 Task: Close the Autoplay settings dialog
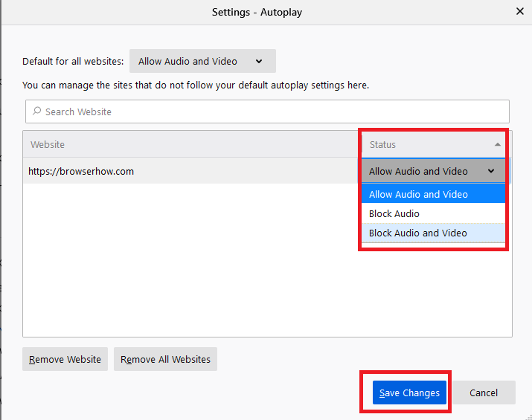click(x=519, y=12)
